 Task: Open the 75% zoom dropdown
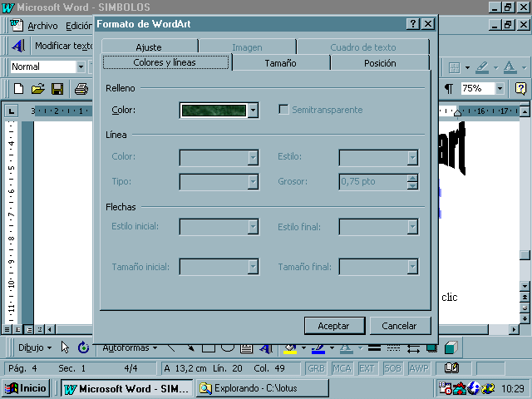pyautogui.click(x=500, y=89)
